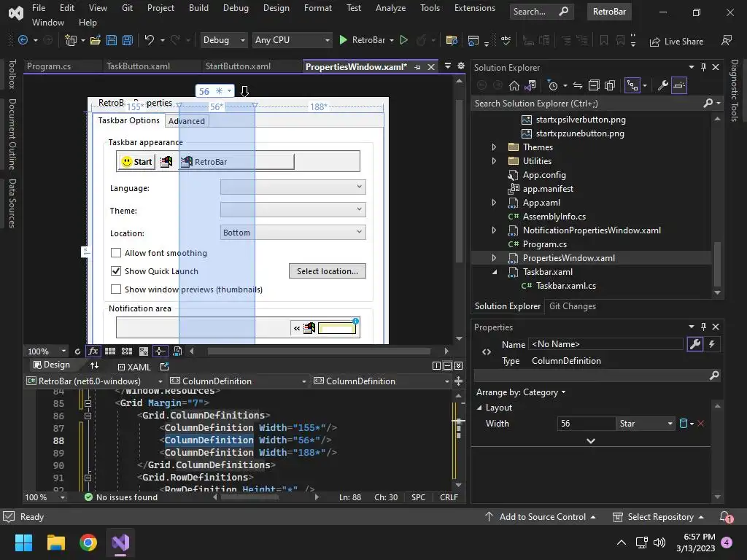
Task: Check Show window previews (thumbnails) checkbox
Action: pos(116,289)
